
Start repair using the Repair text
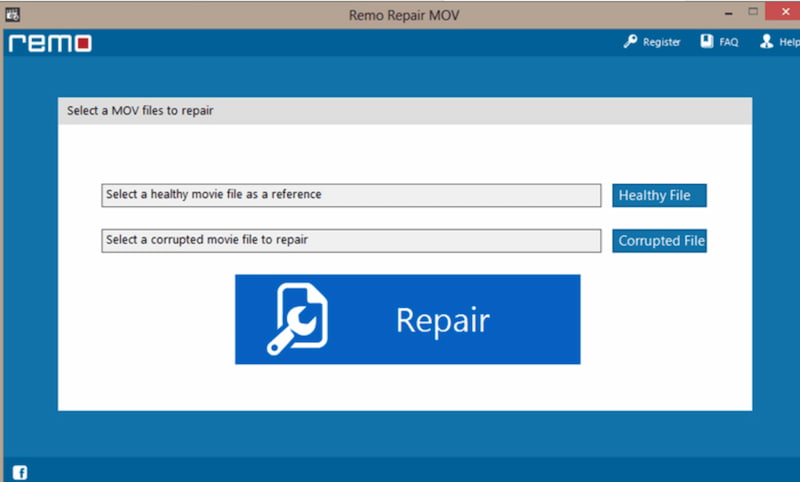(442, 320)
